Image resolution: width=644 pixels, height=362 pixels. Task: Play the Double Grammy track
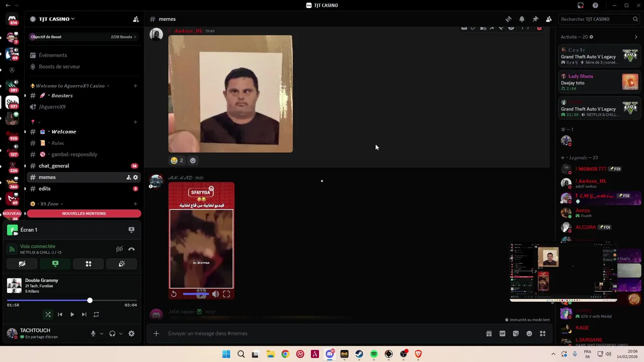(x=72, y=314)
